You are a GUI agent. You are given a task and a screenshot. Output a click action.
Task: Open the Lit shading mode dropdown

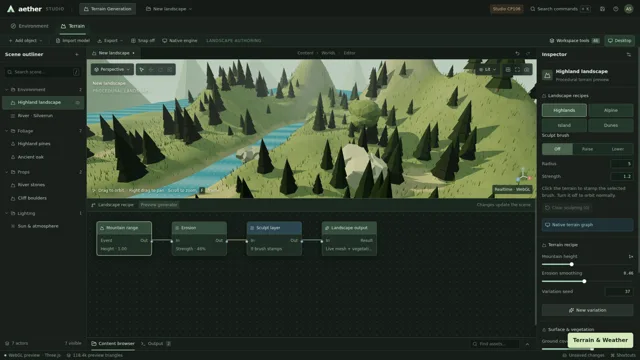487,69
